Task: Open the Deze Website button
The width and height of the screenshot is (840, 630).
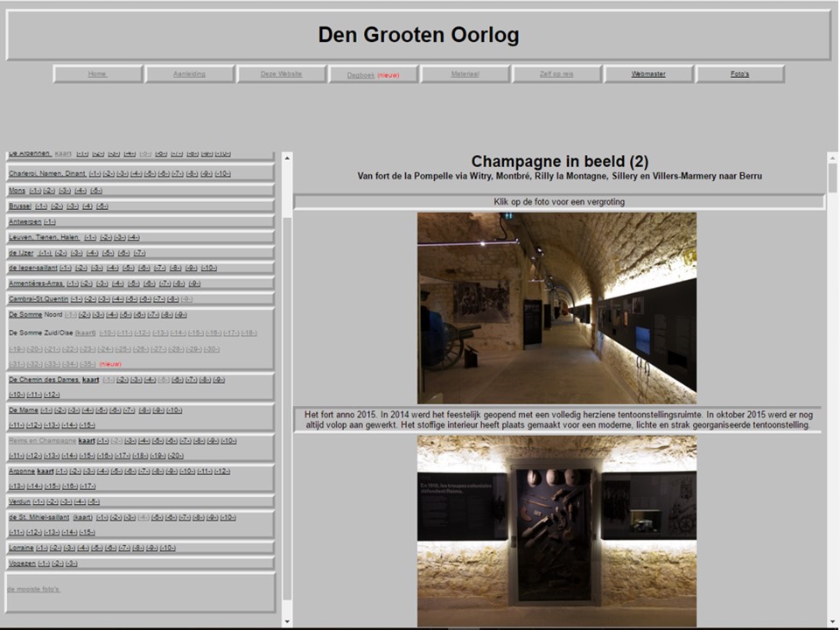Action: click(x=281, y=73)
